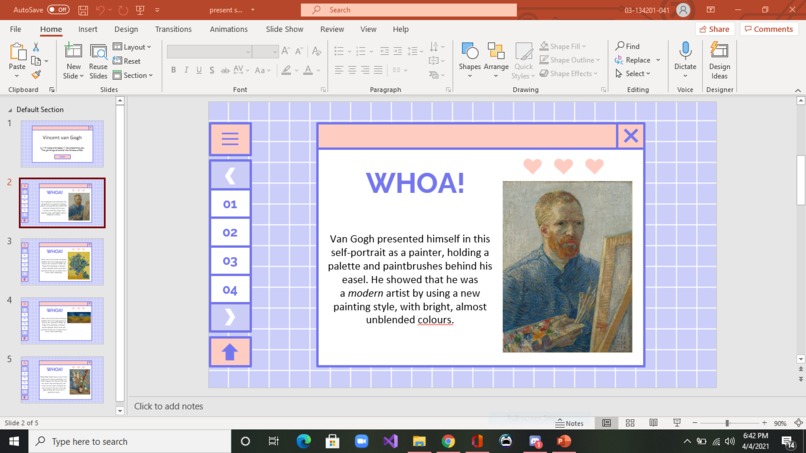Collapse the Default Section
Image resolution: width=806 pixels, height=453 pixels.
10,110
